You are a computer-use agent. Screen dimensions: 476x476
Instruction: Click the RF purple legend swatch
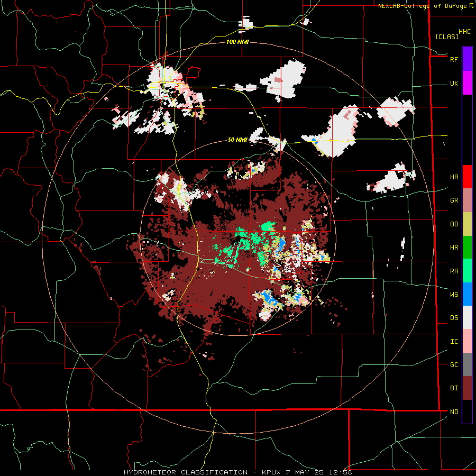tap(467, 59)
